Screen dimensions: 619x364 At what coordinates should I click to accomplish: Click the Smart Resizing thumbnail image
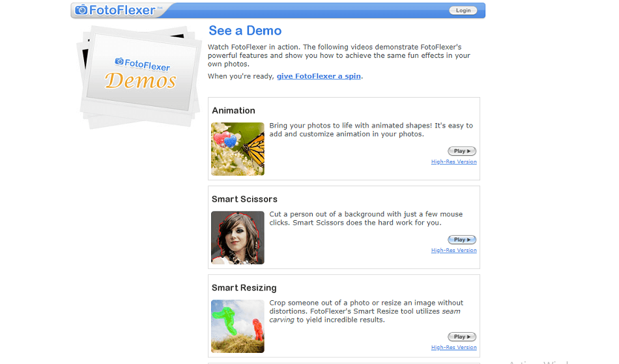pos(238,326)
